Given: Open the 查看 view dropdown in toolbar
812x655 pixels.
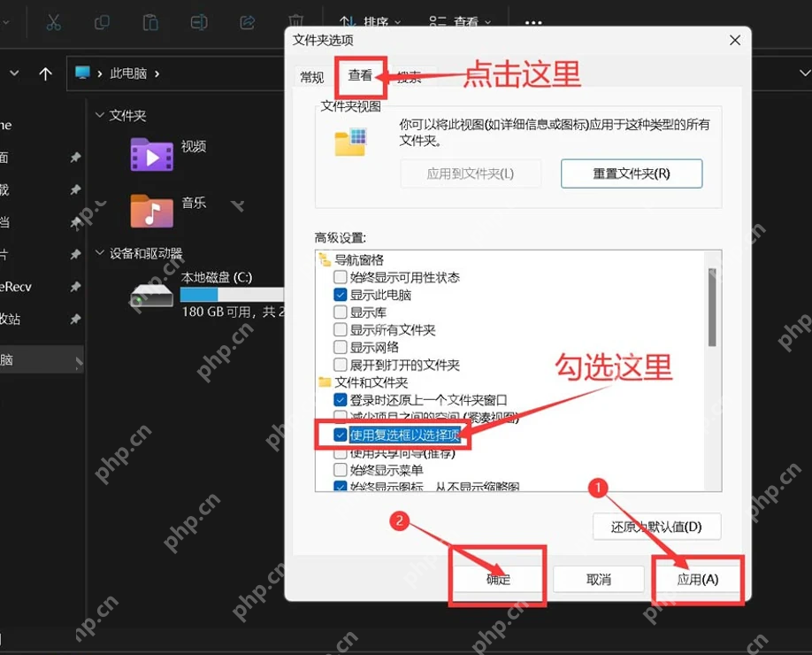Looking at the screenshot, I should (x=460, y=22).
